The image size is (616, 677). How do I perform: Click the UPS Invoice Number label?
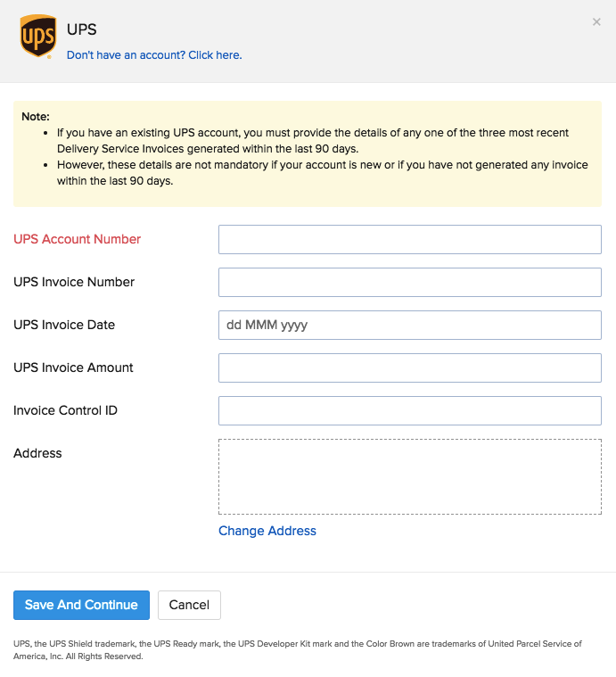pos(74,282)
